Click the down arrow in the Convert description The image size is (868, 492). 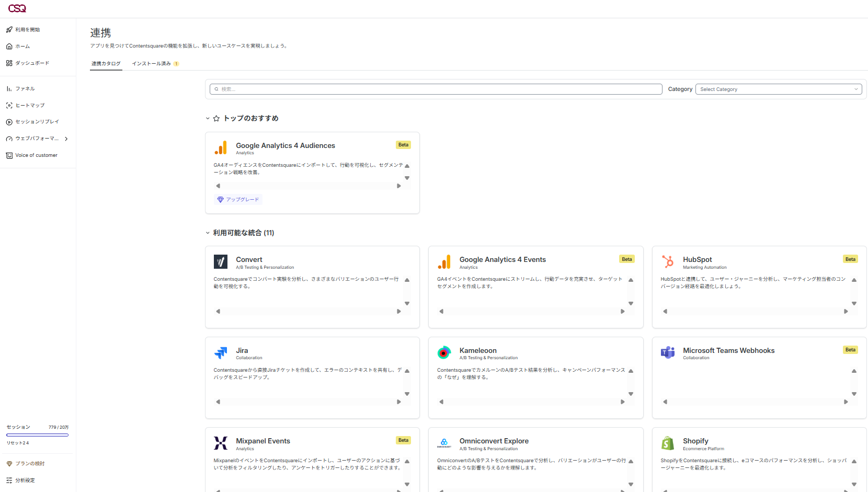click(407, 303)
